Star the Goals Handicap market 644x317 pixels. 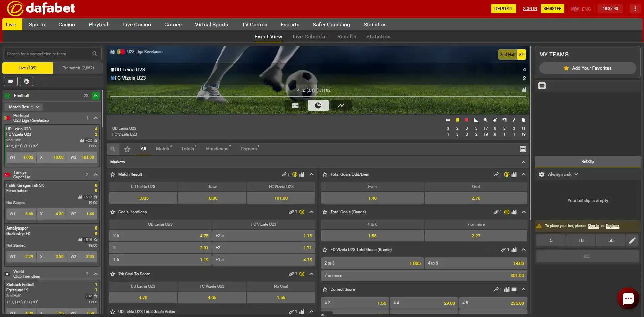coord(113,212)
